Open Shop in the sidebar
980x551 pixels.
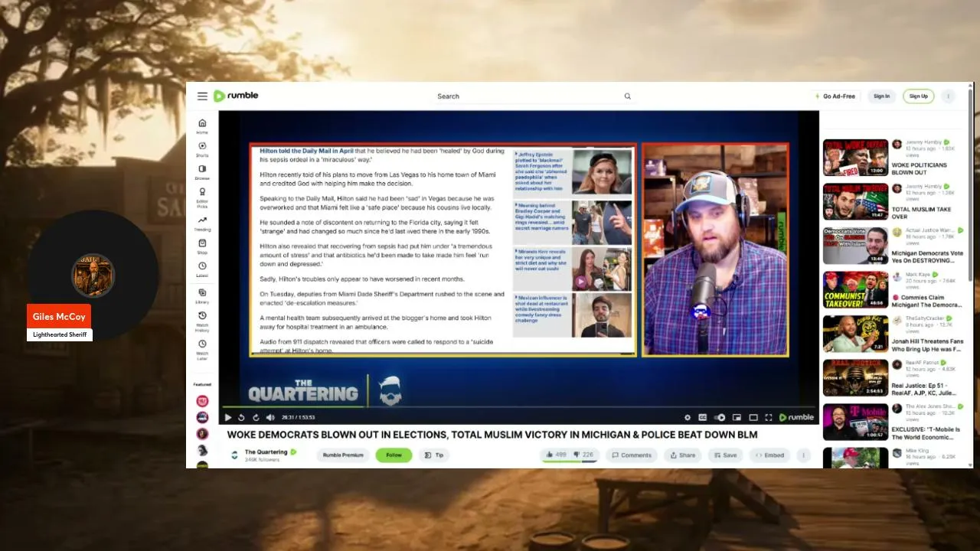202,246
